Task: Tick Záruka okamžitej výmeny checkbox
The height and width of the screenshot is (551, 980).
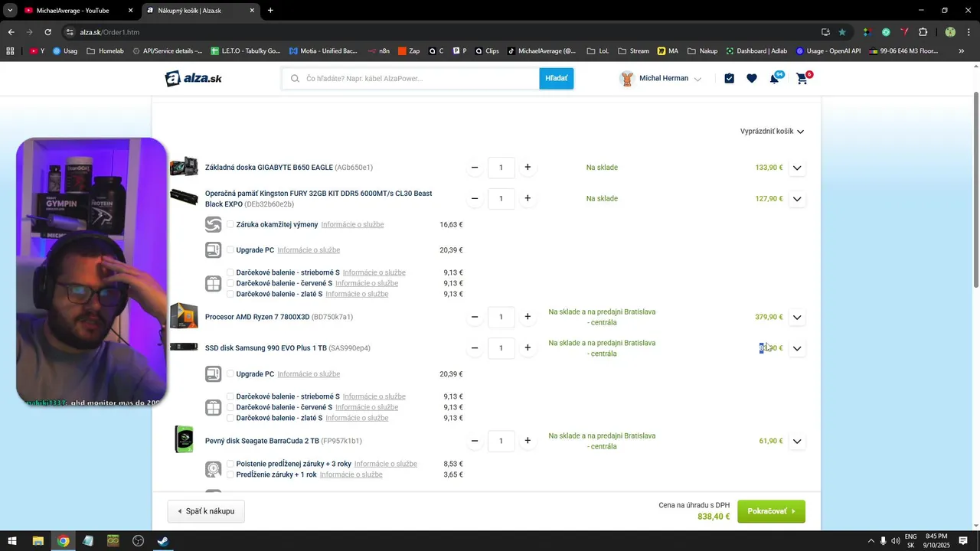Action: click(x=230, y=224)
